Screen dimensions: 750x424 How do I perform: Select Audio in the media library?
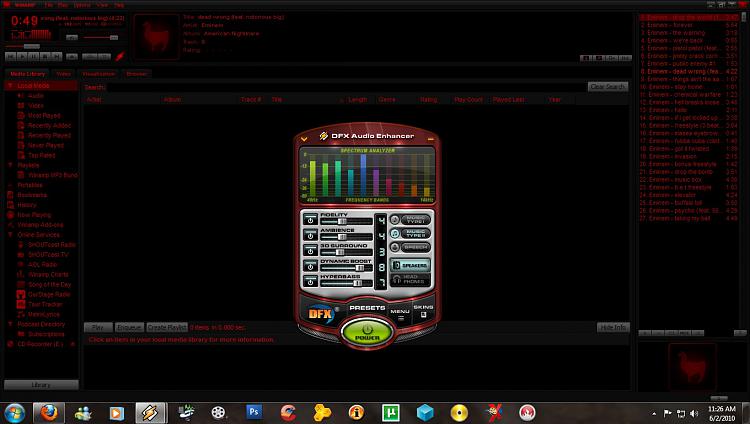point(35,96)
